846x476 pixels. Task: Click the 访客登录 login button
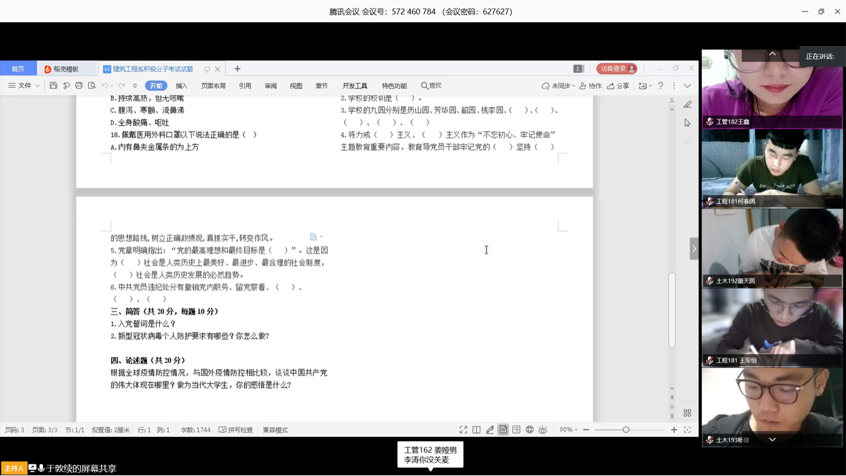click(x=616, y=69)
